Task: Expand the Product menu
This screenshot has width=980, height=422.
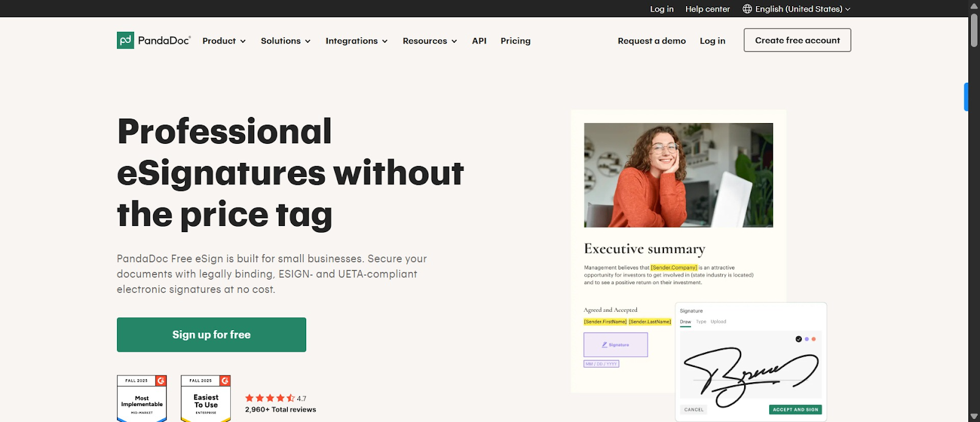Action: [224, 41]
